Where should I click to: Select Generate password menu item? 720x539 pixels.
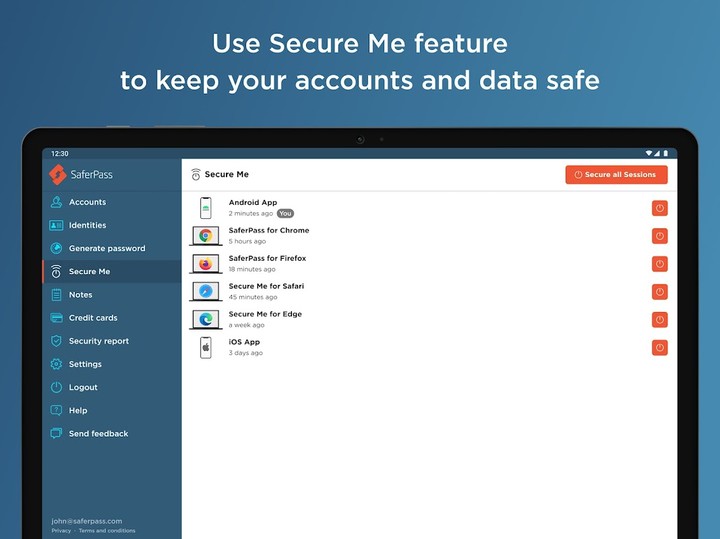[x=112, y=248]
